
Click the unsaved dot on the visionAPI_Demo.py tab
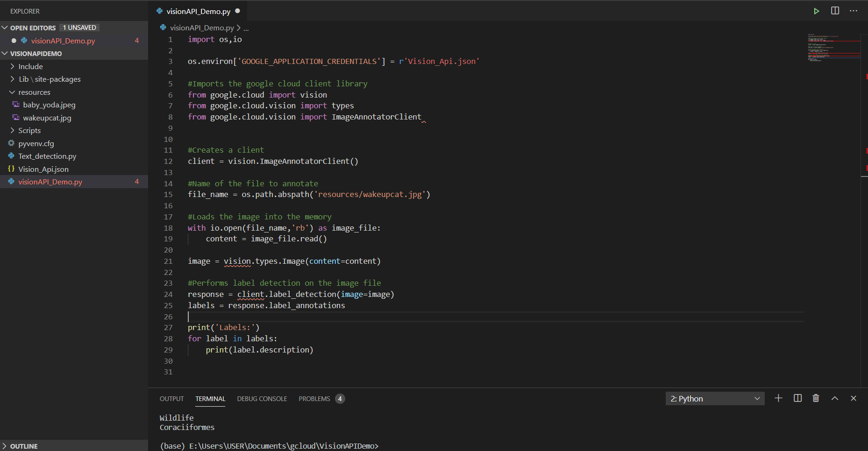tap(237, 11)
